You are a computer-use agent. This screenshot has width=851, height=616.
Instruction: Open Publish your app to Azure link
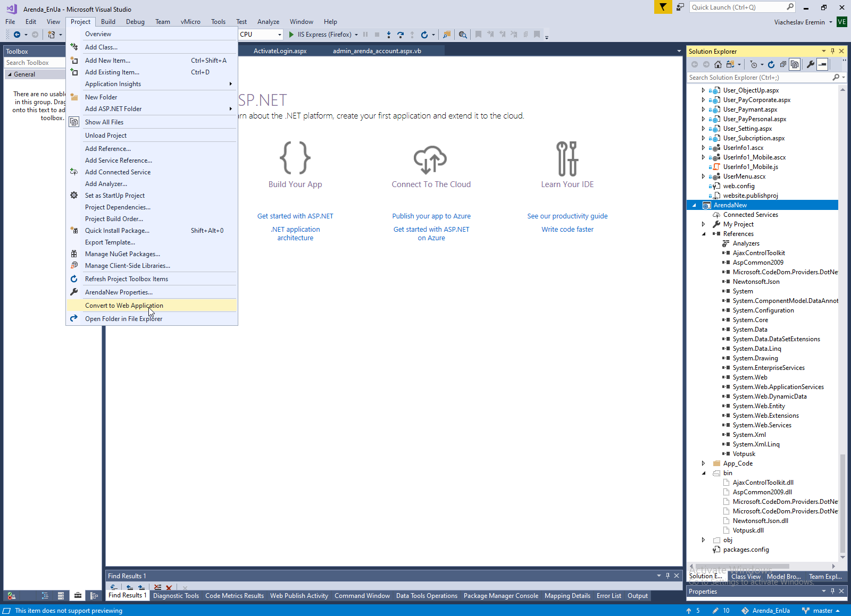(431, 216)
